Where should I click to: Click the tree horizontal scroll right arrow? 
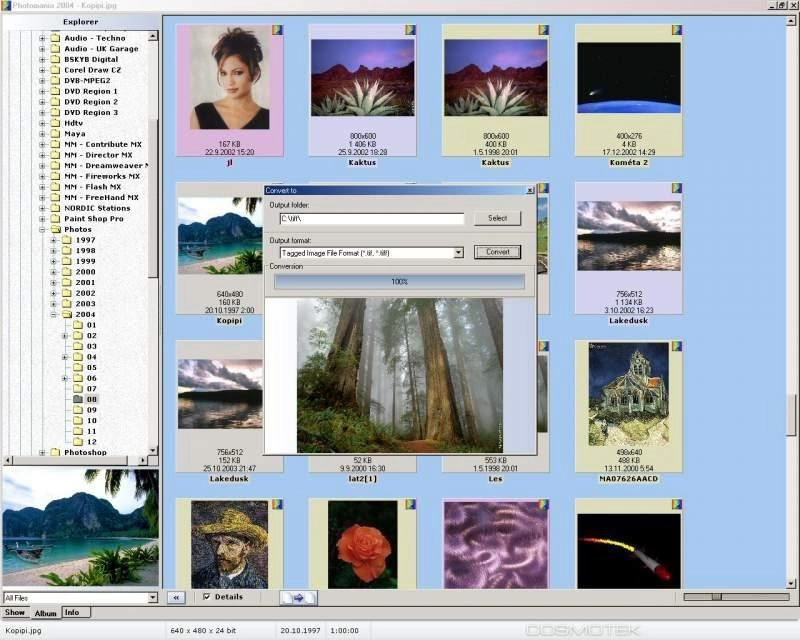tap(142, 460)
